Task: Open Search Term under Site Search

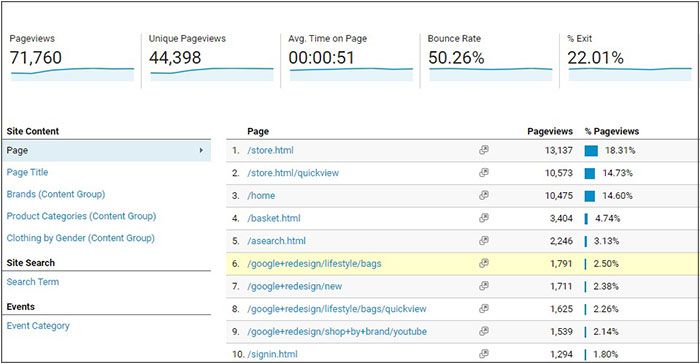Action: coord(33,282)
